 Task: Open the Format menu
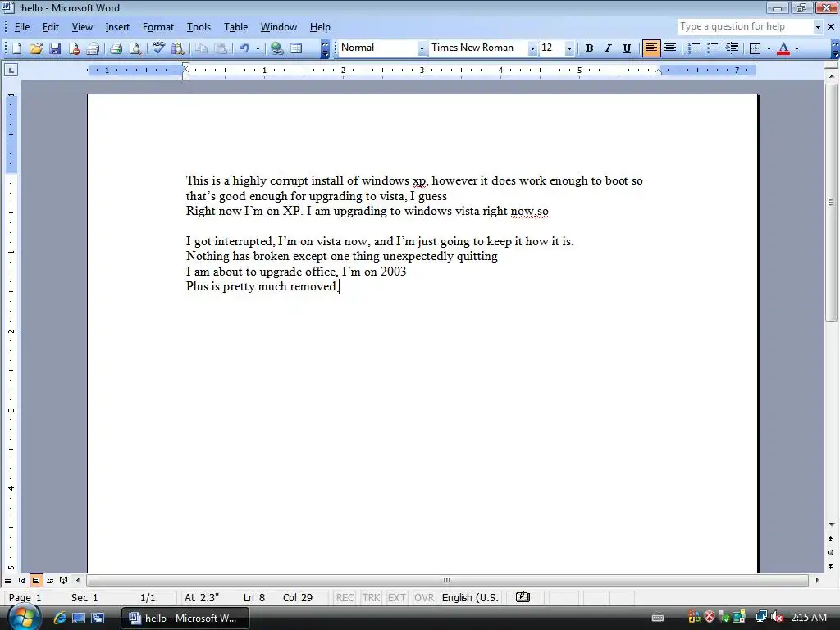pos(158,27)
